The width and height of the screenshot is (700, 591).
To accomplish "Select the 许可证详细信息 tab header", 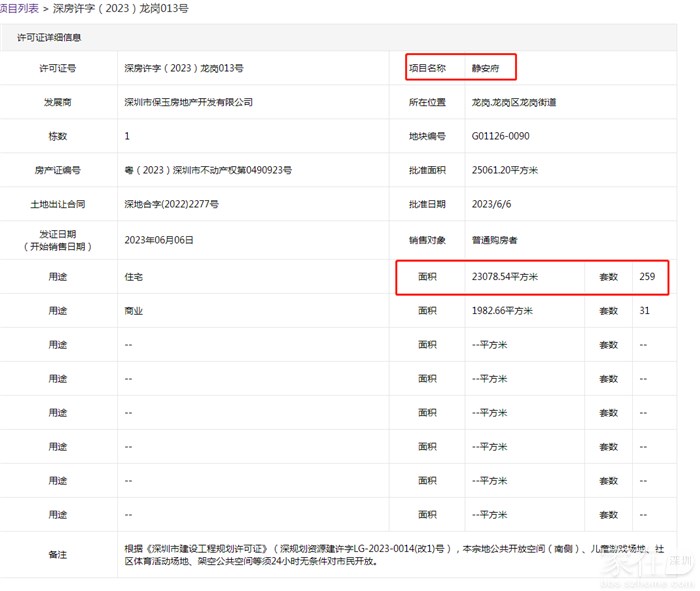I will pyautogui.click(x=49, y=38).
